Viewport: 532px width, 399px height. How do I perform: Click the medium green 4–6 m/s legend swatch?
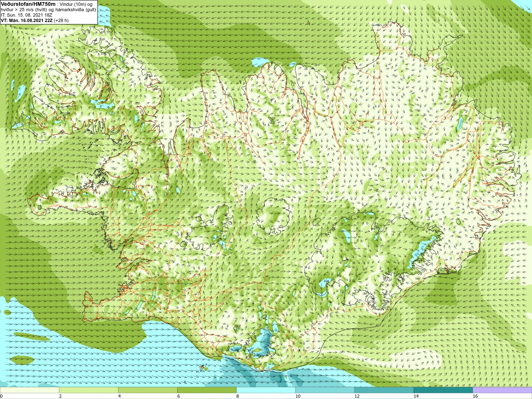coord(148,390)
